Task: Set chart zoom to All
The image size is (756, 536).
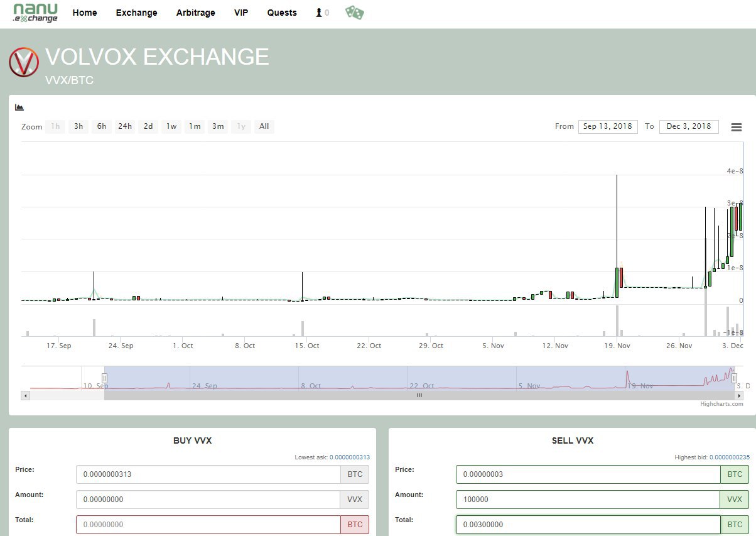Action: (264, 126)
